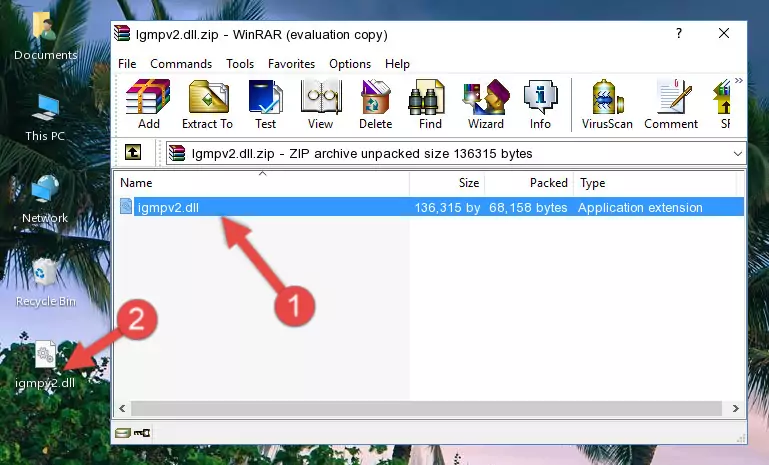
Task: Select the igmpv2.dll row name text
Action: point(168,207)
